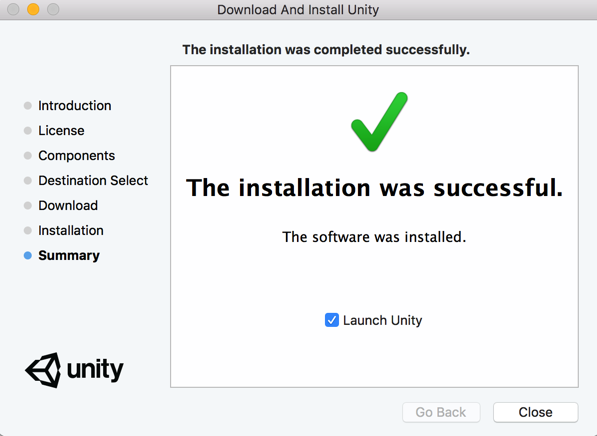Click the Installation step bullet dot
The image size is (597, 436).
(27, 230)
